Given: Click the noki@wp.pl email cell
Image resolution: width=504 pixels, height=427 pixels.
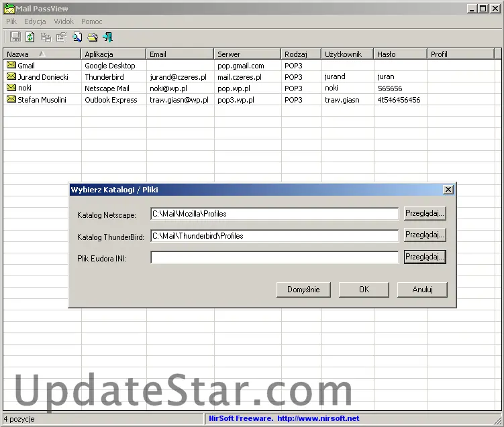Looking at the screenshot, I should (168, 88).
